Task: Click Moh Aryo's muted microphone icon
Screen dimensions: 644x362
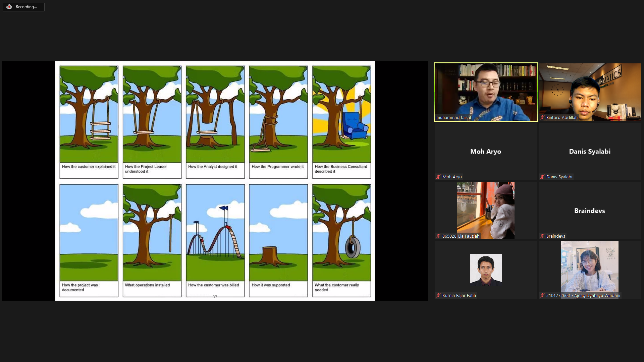Action: point(438,177)
